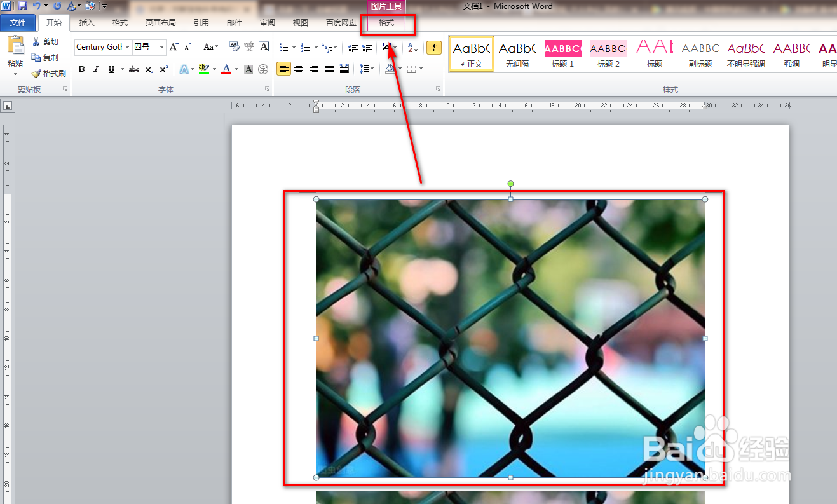Toggle strikethrough formatting
Image resolution: width=837 pixels, height=504 pixels.
(x=134, y=69)
